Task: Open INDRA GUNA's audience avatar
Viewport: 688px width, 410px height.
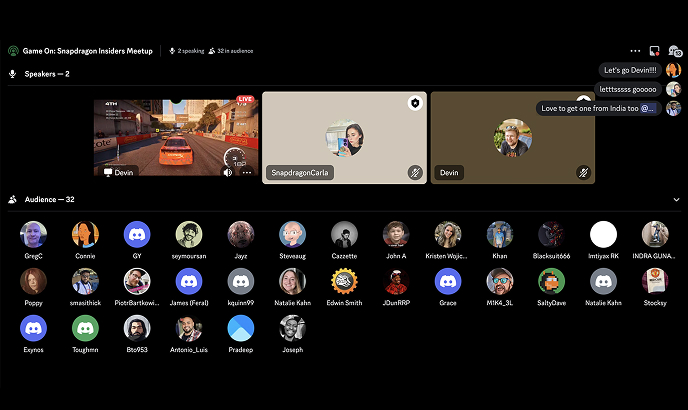Action: (x=655, y=234)
